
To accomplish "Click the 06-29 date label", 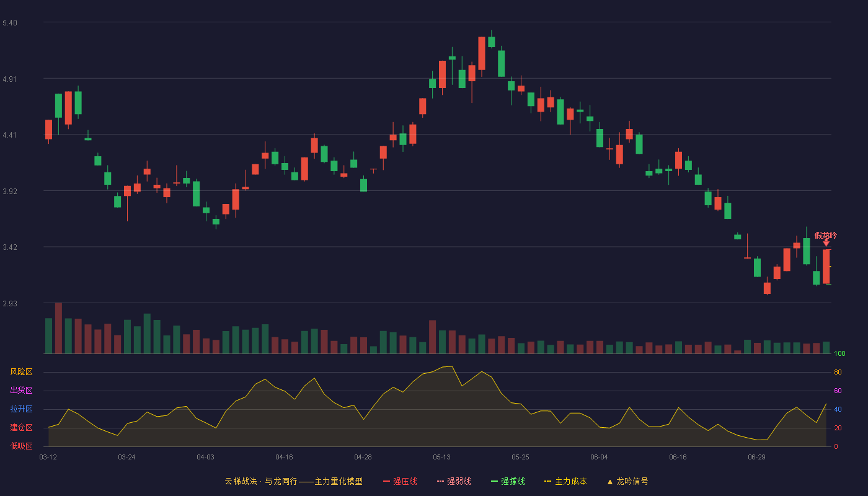I will coord(756,457).
